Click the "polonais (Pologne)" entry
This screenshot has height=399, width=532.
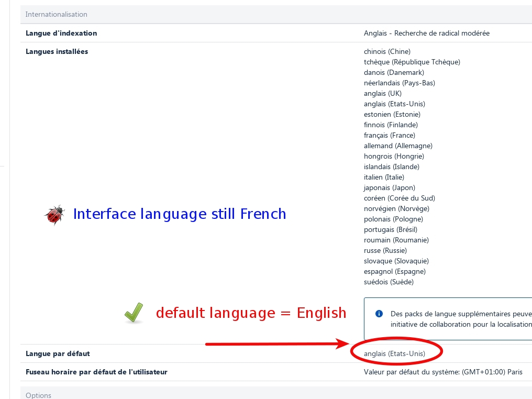(x=393, y=219)
